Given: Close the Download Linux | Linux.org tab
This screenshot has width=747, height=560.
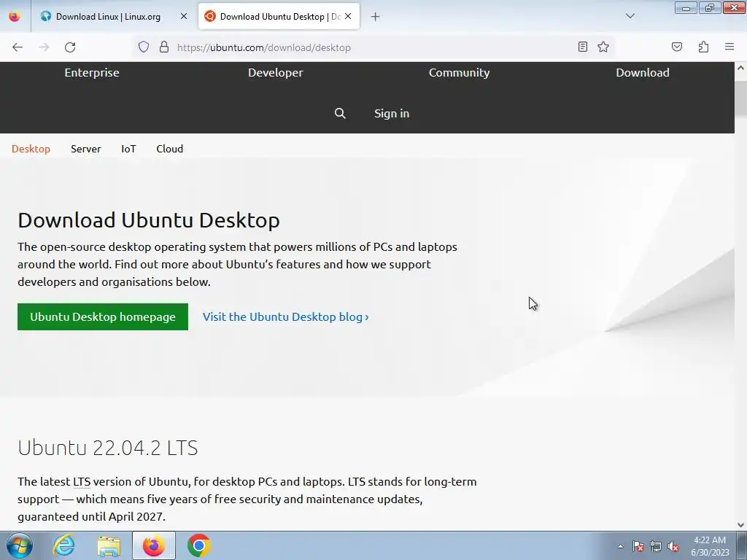Looking at the screenshot, I should coord(183,16).
